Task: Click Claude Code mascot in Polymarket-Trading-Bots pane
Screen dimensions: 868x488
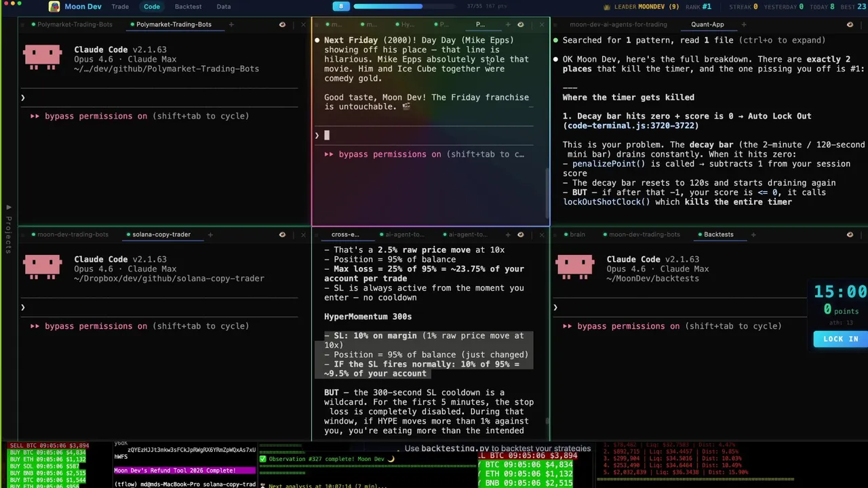Action: point(43,57)
